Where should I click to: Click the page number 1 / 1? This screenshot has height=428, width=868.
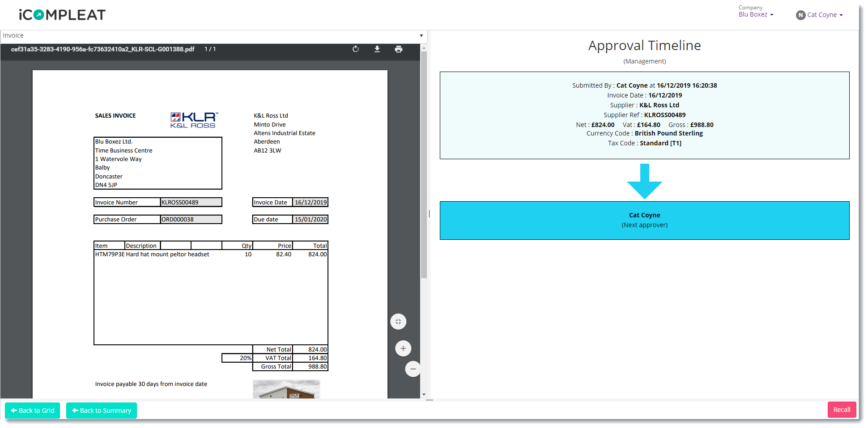pos(210,49)
